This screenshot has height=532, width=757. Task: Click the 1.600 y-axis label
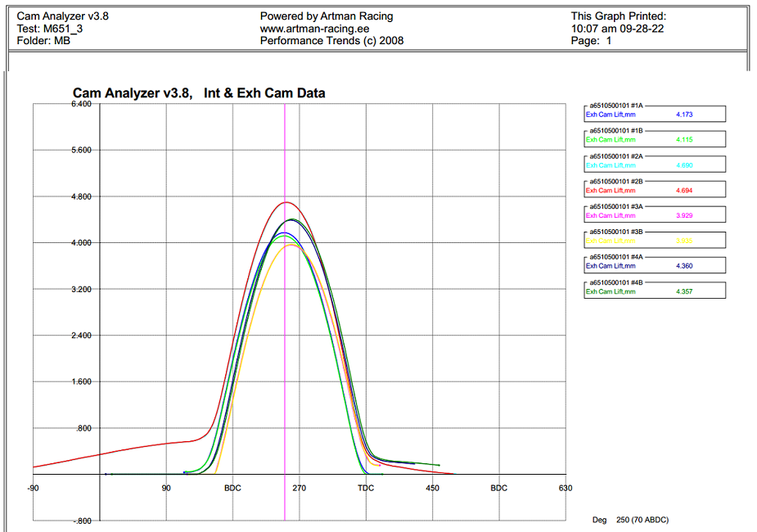82,382
